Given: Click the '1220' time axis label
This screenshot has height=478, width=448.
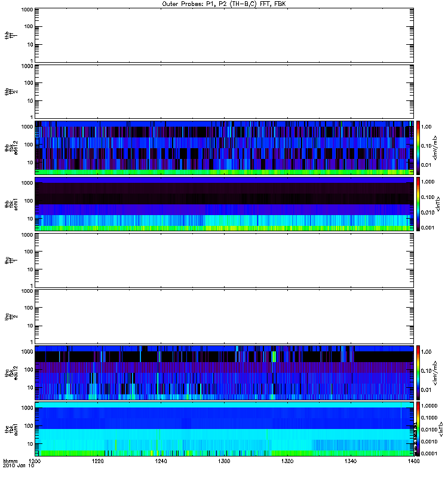Looking at the screenshot, I should tap(98, 461).
